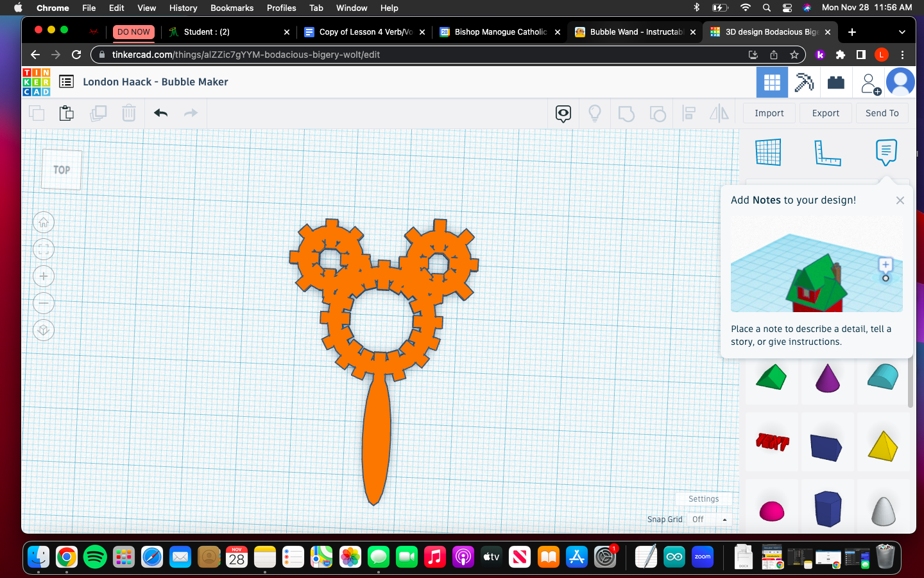Switch perspective/orthographic view cube icon

point(44,331)
